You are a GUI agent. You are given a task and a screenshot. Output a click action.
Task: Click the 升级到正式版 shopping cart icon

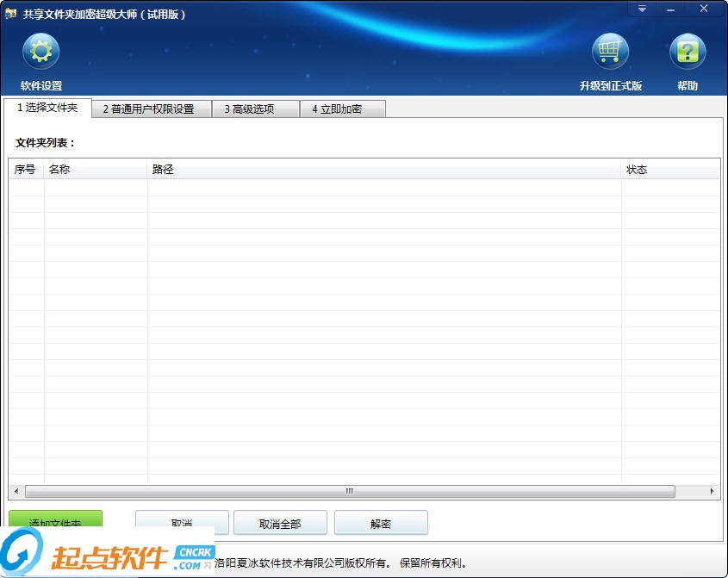click(x=611, y=51)
